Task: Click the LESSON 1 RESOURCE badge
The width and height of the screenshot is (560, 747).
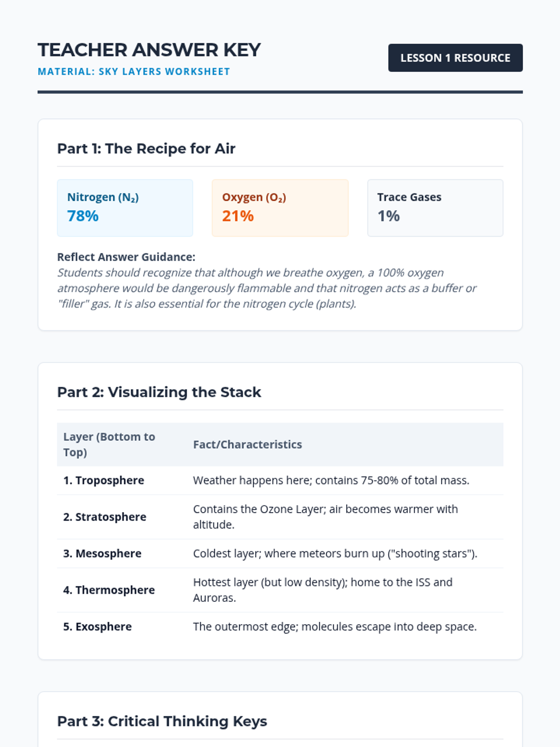Action: (x=455, y=58)
